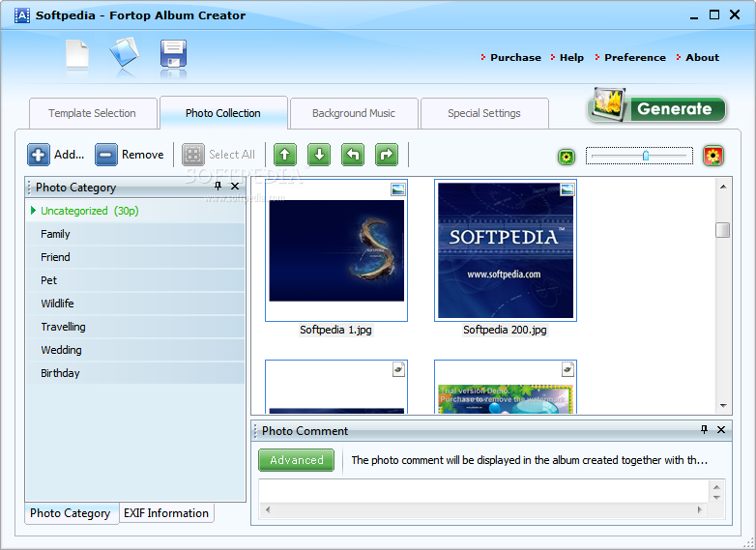Viewport: 756px width, 550px height.
Task: Click image type badge on Softpedia 1.jpg
Action: 398,189
